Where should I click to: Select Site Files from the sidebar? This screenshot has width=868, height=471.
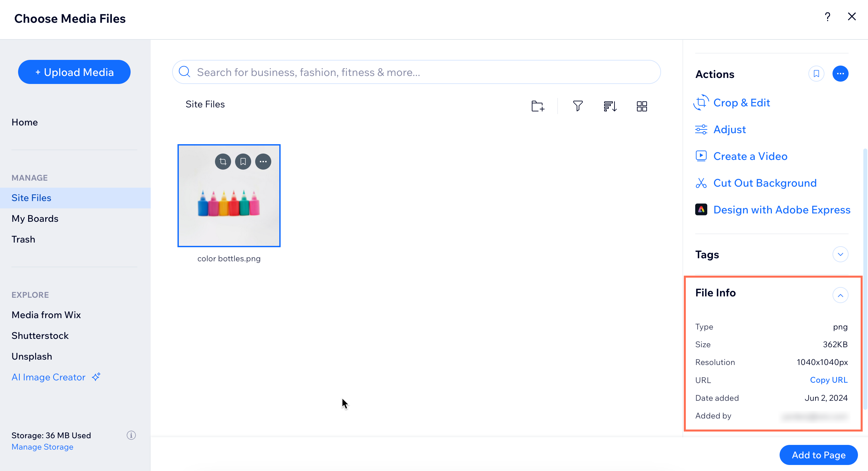(31, 198)
